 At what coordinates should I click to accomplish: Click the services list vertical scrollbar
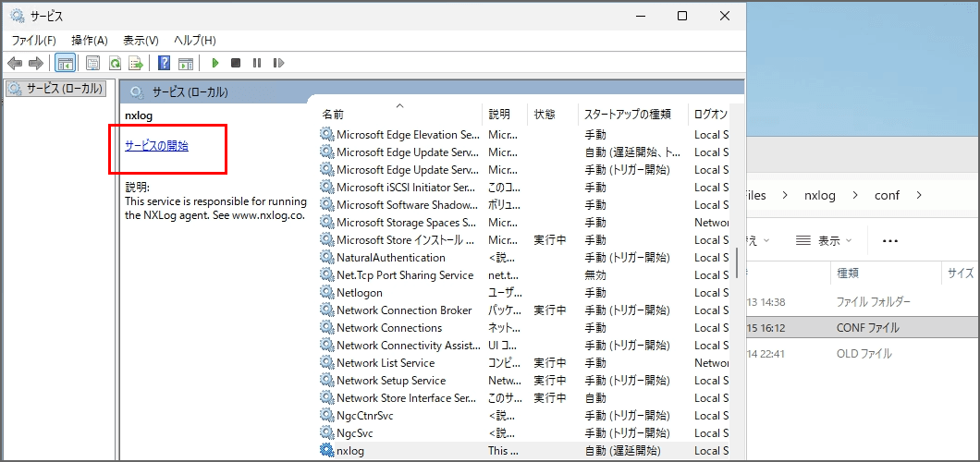click(737, 262)
